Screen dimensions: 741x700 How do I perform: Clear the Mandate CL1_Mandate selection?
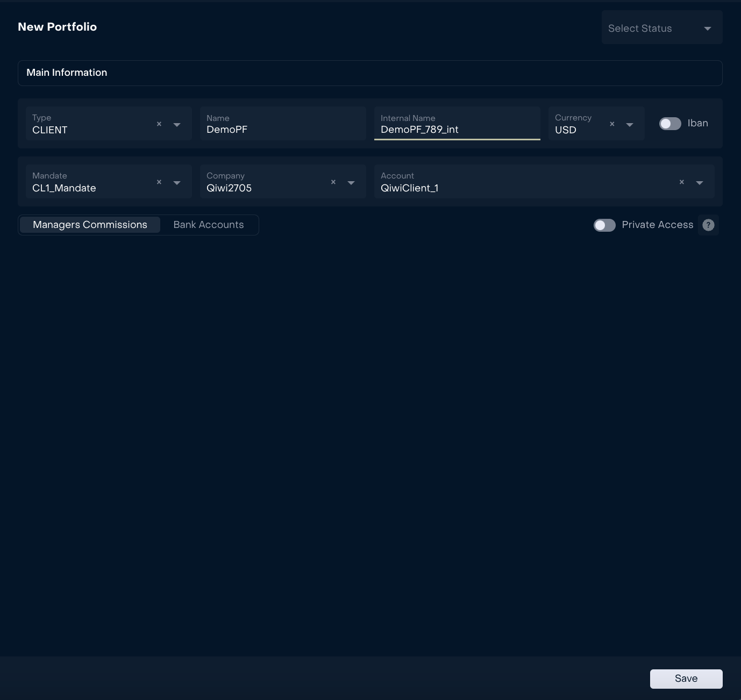(x=159, y=182)
